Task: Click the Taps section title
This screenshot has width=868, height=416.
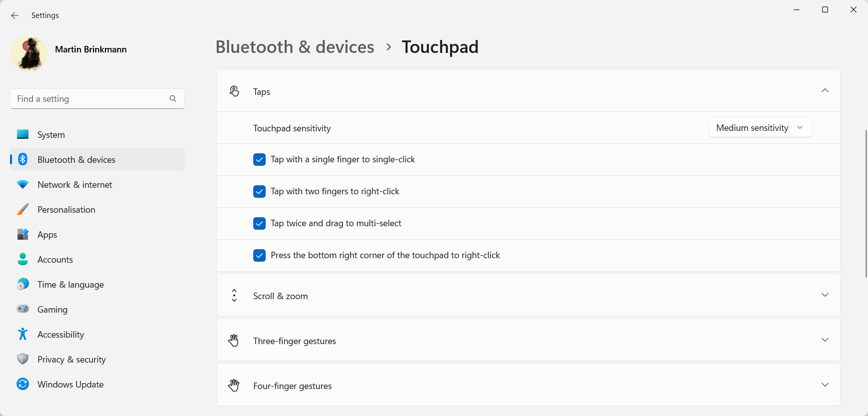Action: pos(262,92)
